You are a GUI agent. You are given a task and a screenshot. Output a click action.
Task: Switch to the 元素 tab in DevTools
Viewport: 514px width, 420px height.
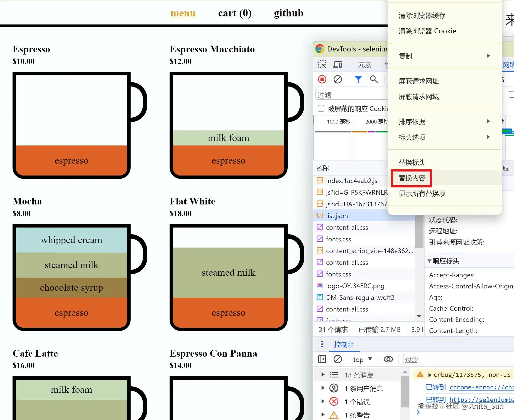click(x=364, y=65)
